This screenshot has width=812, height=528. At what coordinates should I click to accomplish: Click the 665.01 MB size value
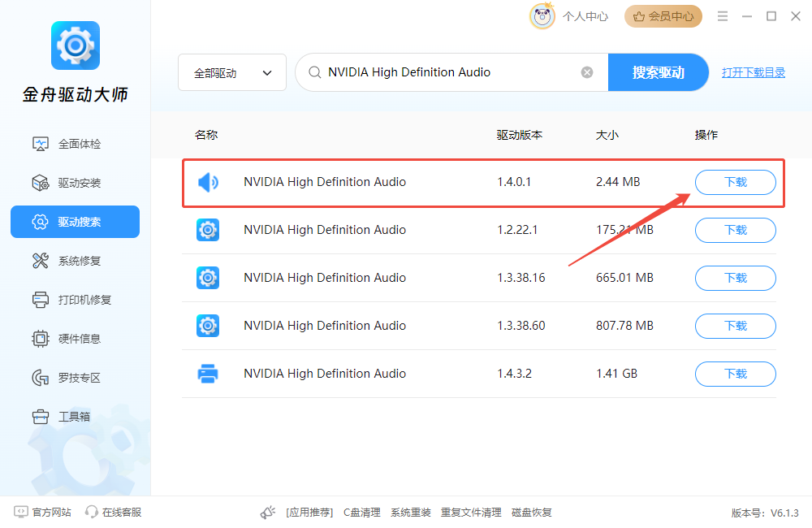[x=624, y=278]
